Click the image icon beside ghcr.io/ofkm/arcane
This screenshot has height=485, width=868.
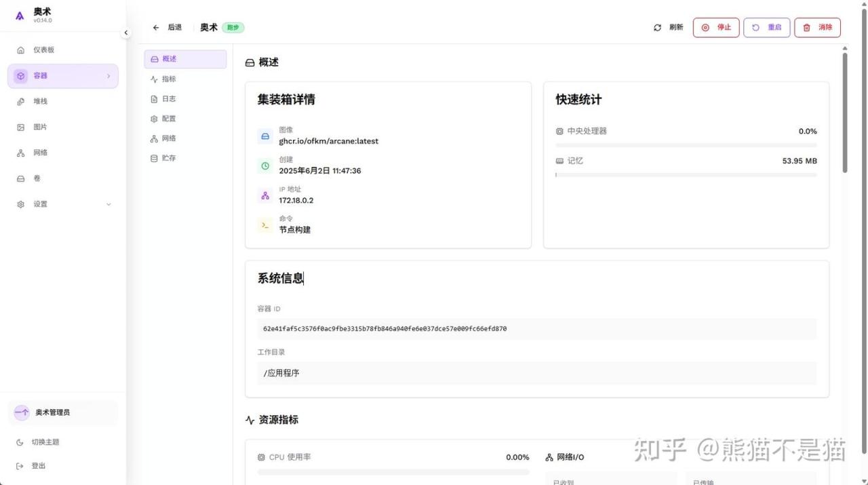pyautogui.click(x=265, y=136)
